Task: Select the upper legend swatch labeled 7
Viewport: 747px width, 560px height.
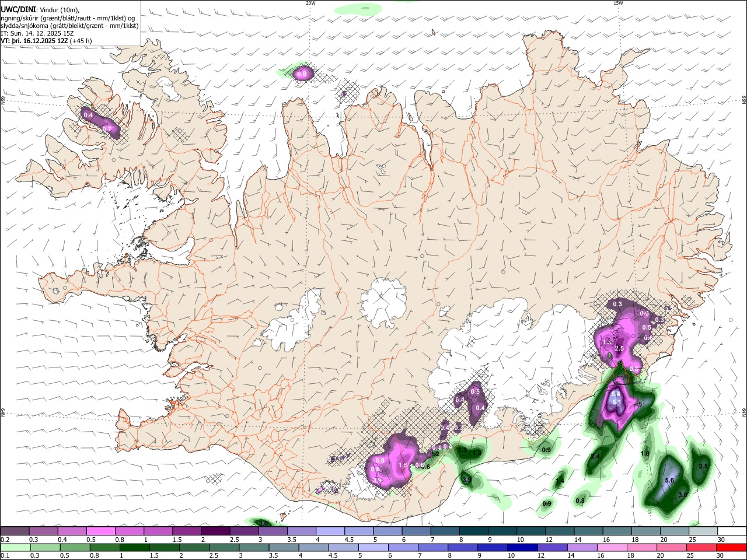Action: [x=444, y=531]
